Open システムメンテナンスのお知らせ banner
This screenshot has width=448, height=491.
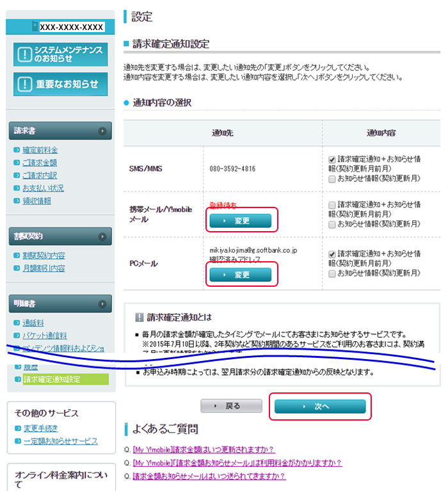(x=60, y=54)
